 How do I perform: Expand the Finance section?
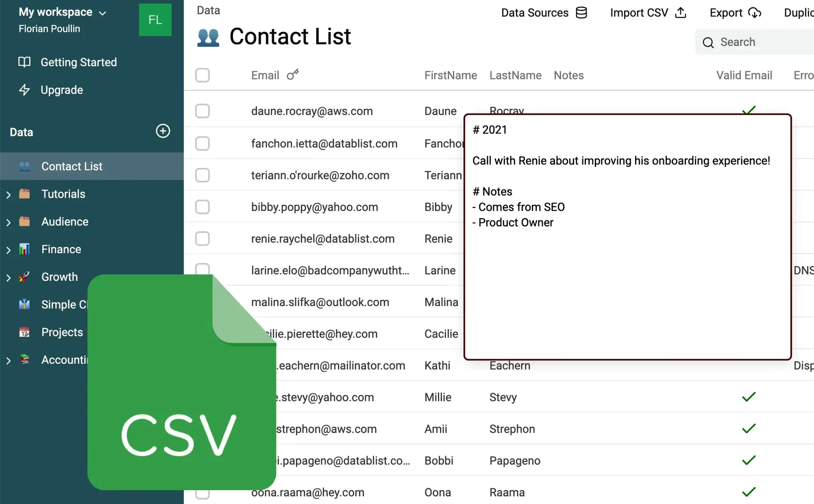pos(8,249)
